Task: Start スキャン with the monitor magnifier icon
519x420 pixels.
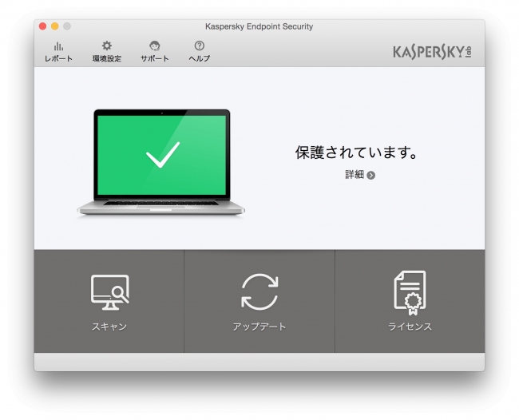Action: (x=110, y=292)
